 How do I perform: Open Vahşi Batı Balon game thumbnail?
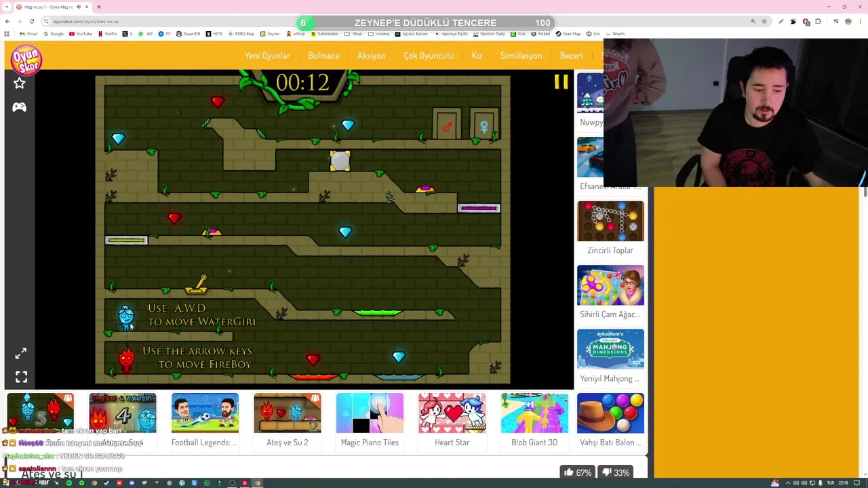610,413
